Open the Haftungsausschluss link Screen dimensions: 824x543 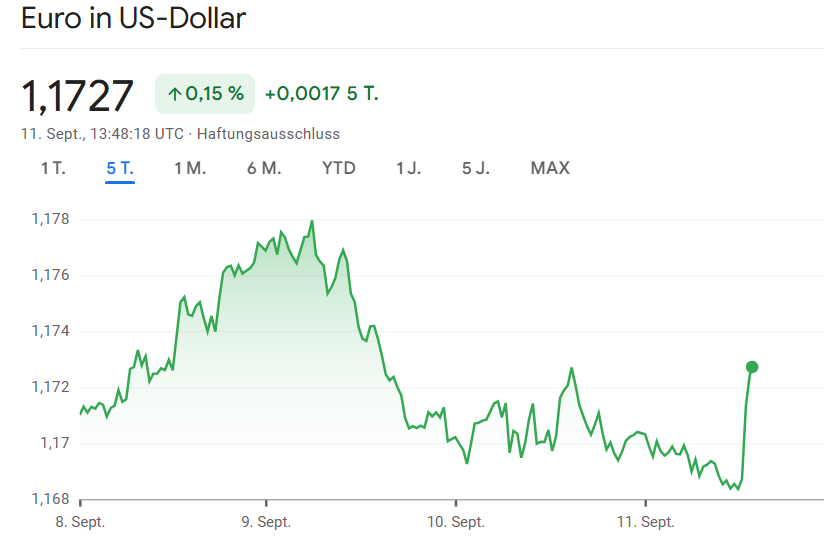pos(268,134)
